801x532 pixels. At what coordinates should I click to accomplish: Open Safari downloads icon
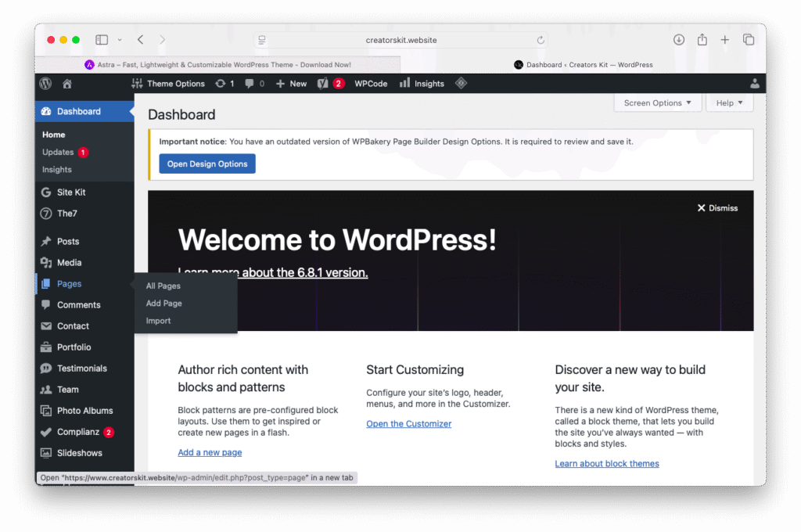point(679,39)
